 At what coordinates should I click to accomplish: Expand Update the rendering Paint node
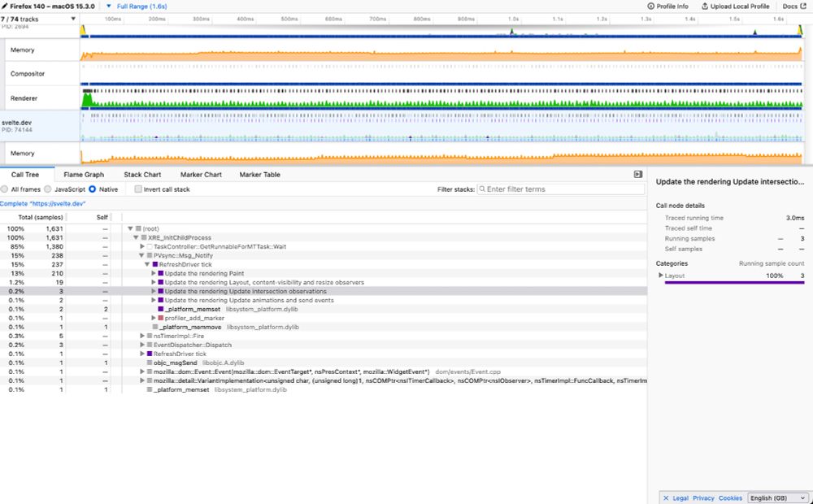[x=154, y=273]
